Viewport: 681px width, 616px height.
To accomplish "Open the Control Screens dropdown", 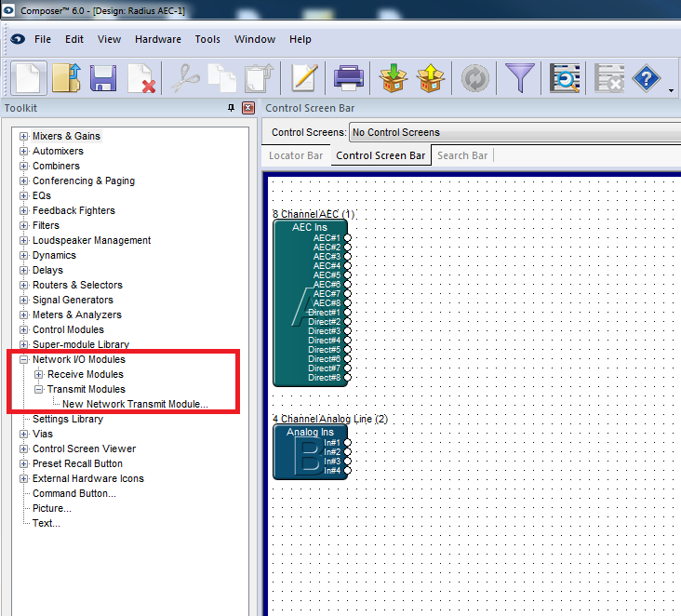I will [x=515, y=132].
